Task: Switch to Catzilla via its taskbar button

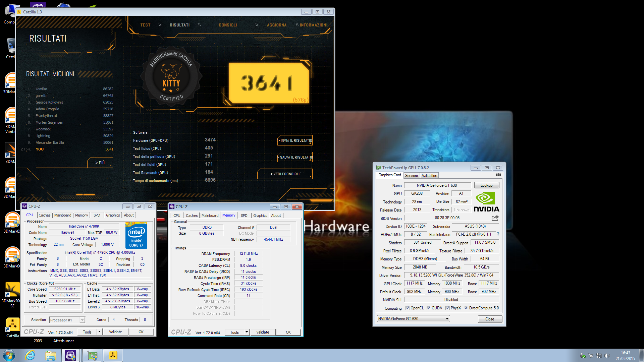Action: pyautogui.click(x=113, y=355)
